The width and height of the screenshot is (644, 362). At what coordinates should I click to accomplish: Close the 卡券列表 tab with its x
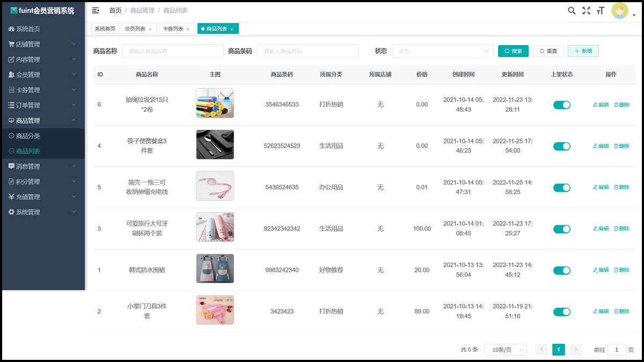tap(188, 29)
